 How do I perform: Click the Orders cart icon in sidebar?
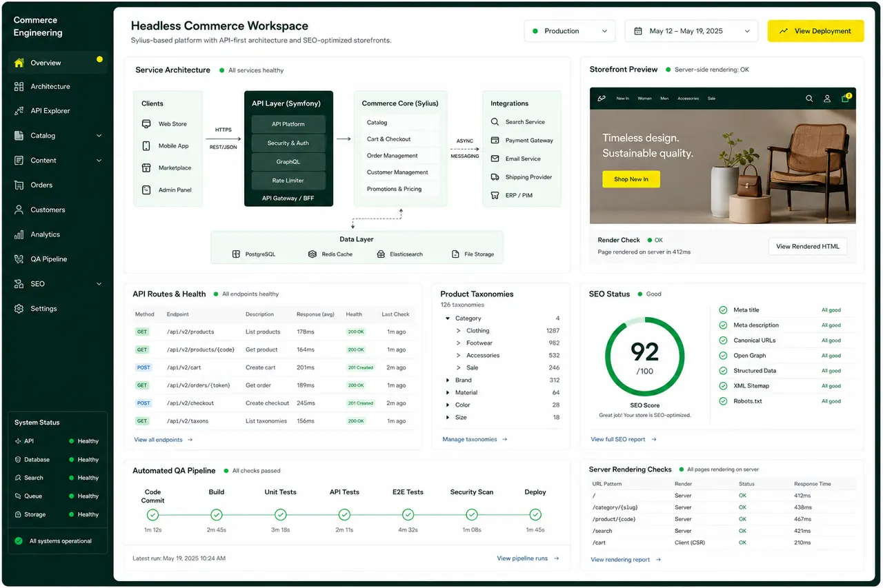(x=19, y=185)
